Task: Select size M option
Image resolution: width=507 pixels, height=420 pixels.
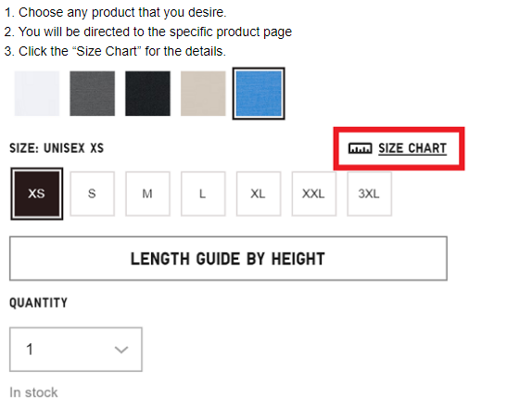Action: pyautogui.click(x=147, y=194)
